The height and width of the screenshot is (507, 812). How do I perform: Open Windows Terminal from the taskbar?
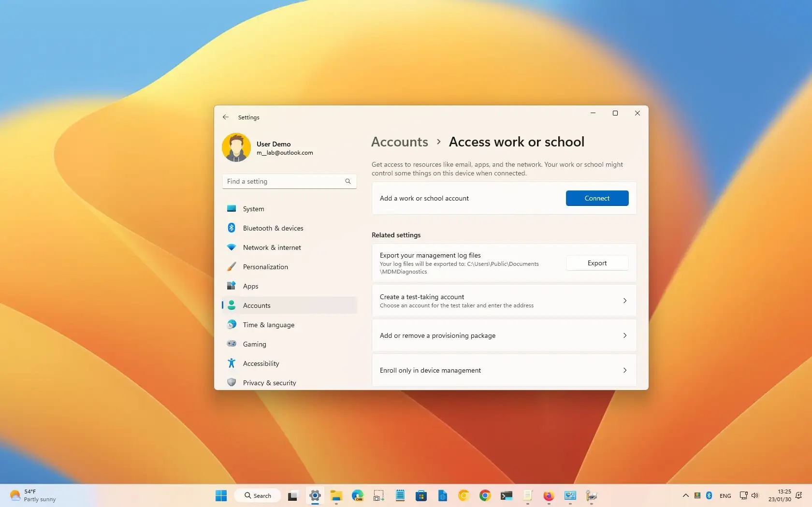507,495
